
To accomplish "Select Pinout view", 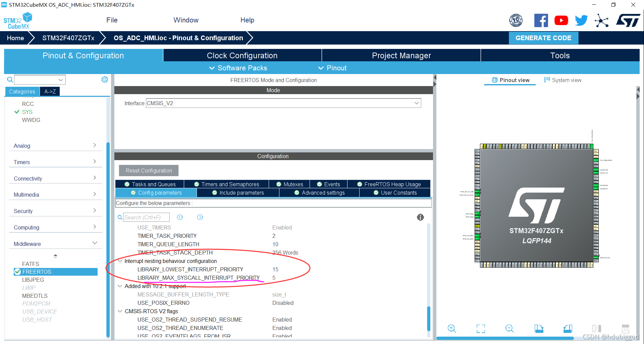I will [510, 80].
